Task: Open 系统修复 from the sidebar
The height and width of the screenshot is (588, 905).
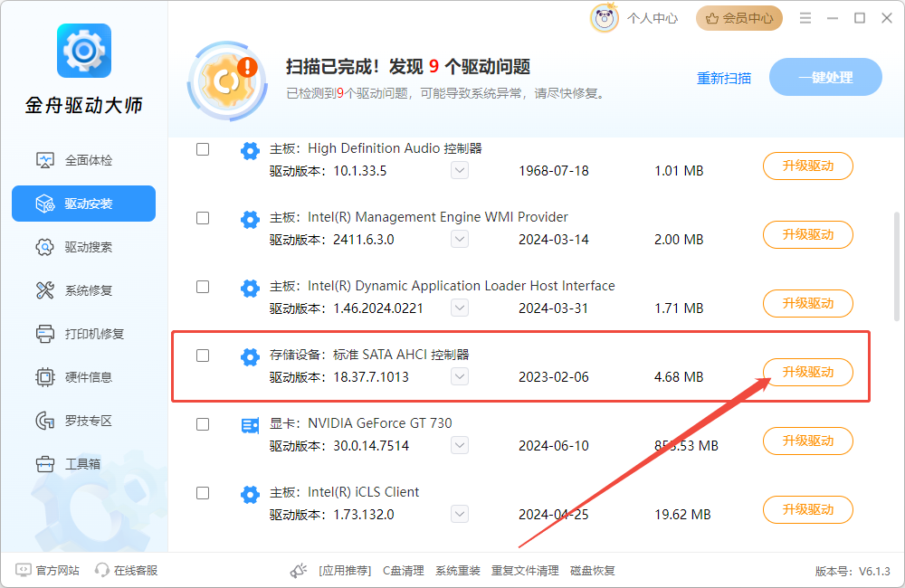Action: [83, 290]
